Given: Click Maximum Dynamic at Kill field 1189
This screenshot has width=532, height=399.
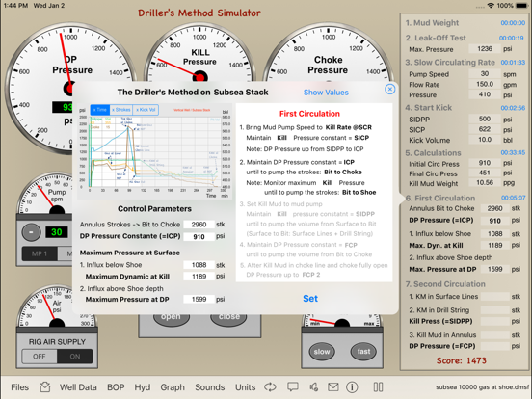Looking at the screenshot, I should [x=199, y=277].
